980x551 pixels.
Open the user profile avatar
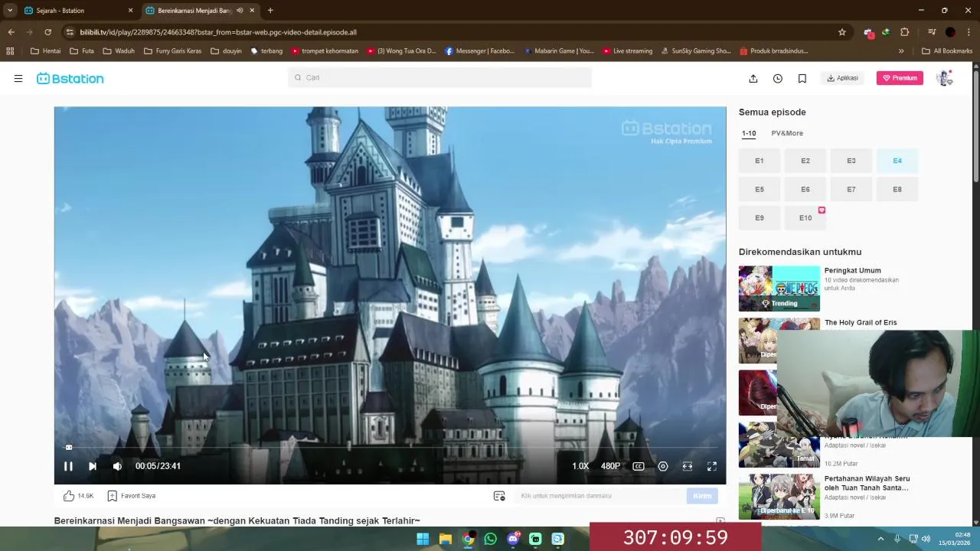pos(944,78)
